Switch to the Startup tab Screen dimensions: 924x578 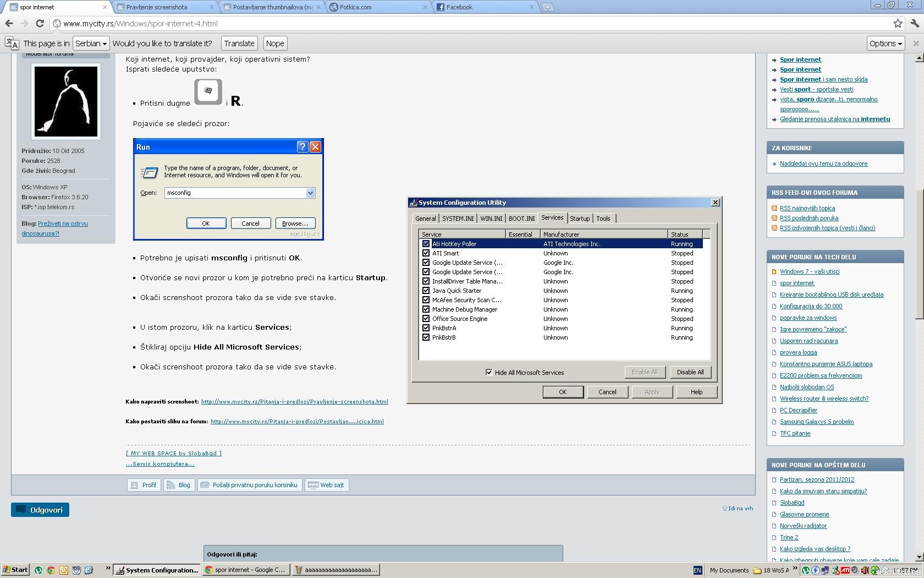tap(579, 219)
